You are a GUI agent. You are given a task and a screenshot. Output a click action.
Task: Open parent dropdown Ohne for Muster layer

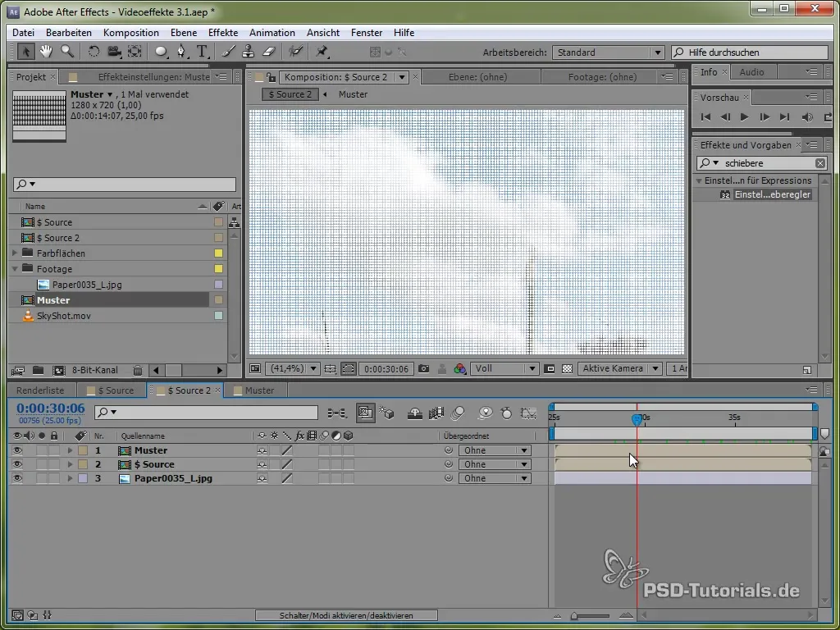[495, 450]
